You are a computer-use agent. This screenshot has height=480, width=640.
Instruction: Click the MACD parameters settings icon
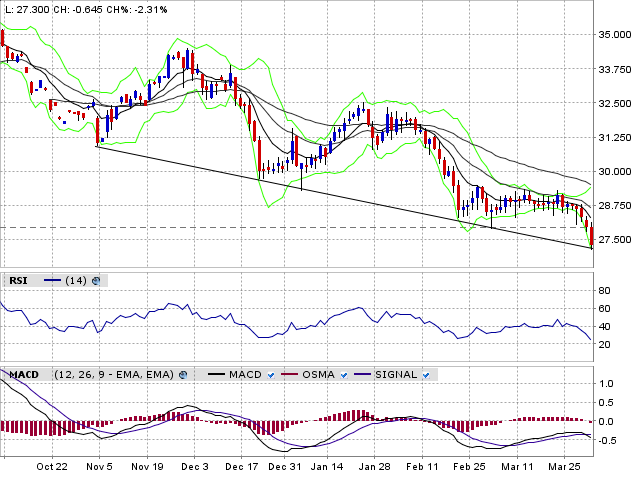point(184,374)
